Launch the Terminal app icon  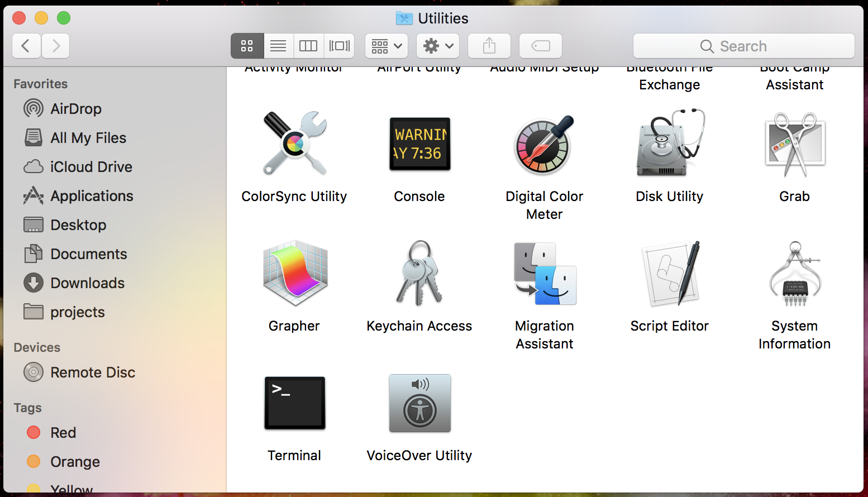(294, 403)
